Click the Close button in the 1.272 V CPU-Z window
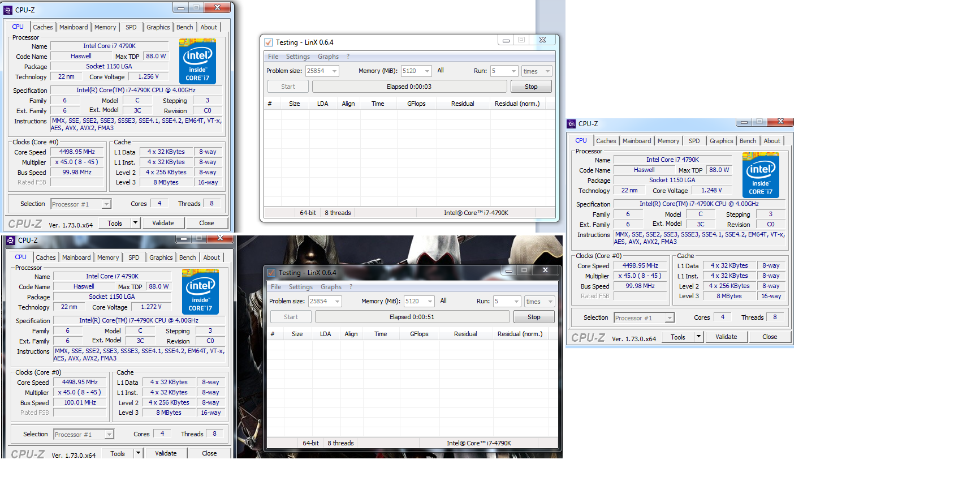The height and width of the screenshot is (481, 980). click(x=209, y=453)
